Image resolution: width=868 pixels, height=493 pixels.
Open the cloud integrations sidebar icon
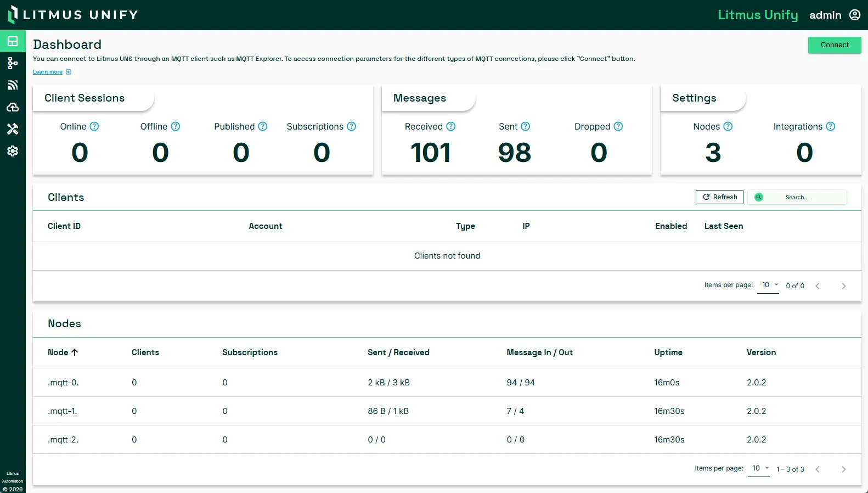(13, 107)
